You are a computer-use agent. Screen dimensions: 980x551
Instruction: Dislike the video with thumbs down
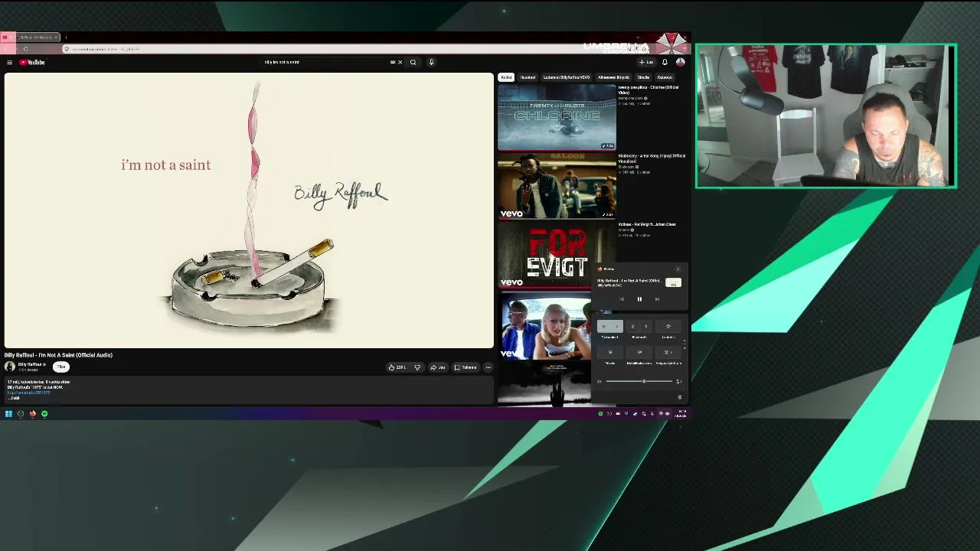point(417,367)
